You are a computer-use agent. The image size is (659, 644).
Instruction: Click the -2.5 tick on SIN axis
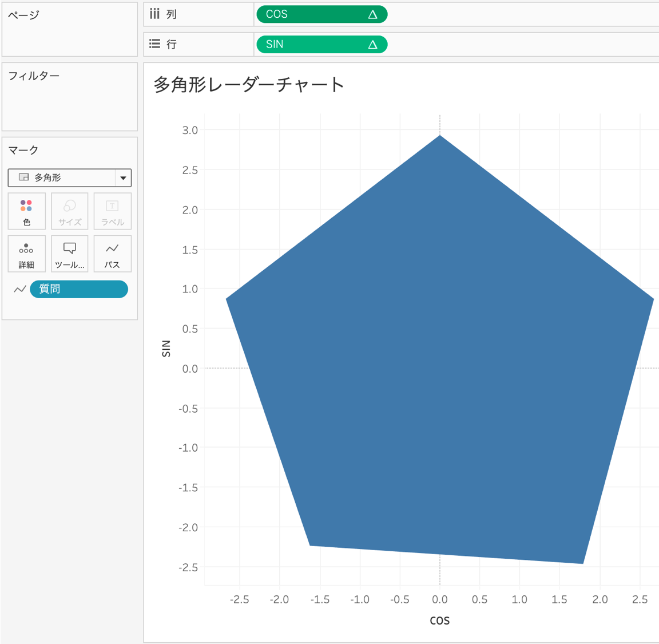tap(188, 567)
